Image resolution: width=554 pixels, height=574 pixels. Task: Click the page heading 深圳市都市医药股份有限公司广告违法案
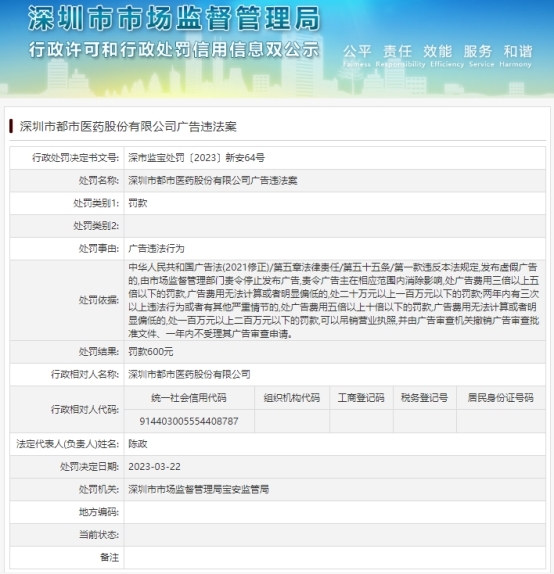coord(128,127)
